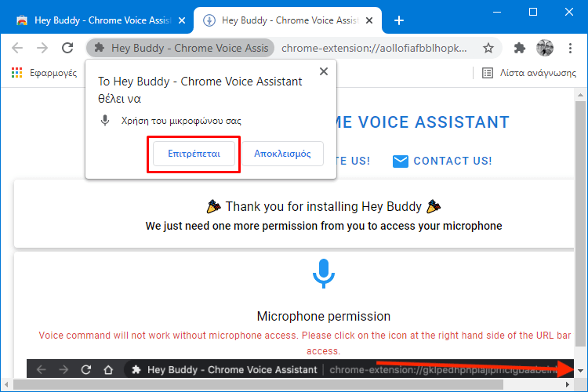Click the horizontal scrollbar thumb

point(259,384)
